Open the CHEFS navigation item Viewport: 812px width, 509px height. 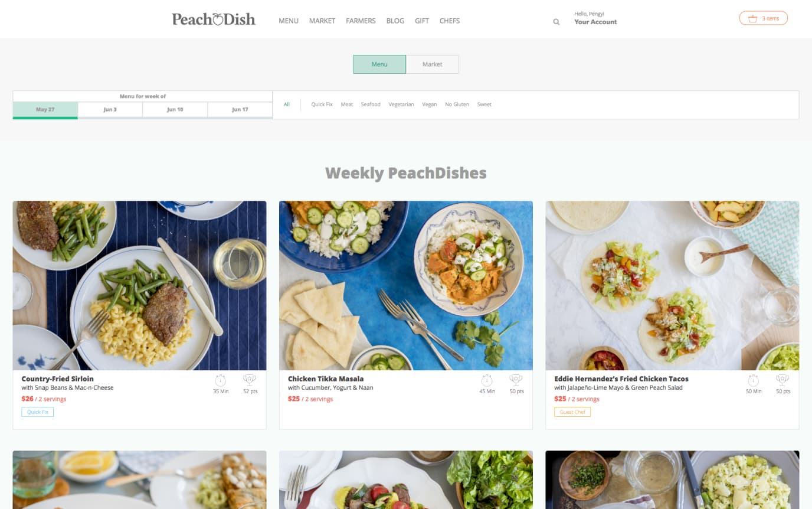[x=450, y=21]
